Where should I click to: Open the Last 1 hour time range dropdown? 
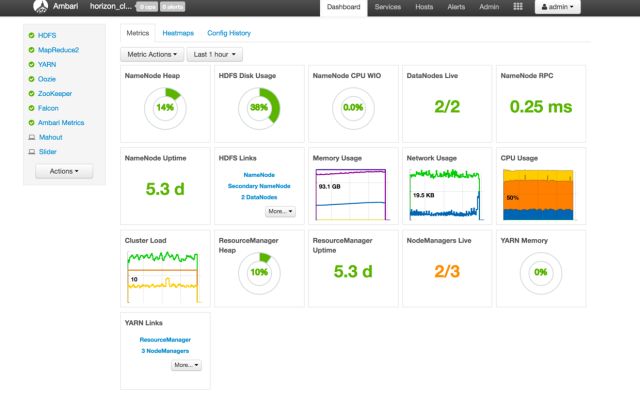pos(215,54)
